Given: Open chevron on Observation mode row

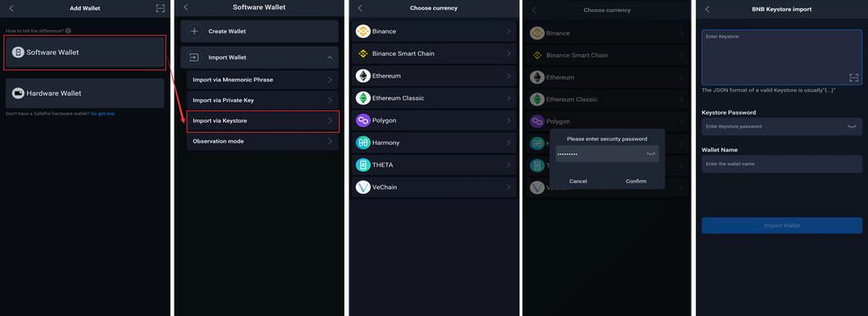Looking at the screenshot, I should (x=330, y=141).
